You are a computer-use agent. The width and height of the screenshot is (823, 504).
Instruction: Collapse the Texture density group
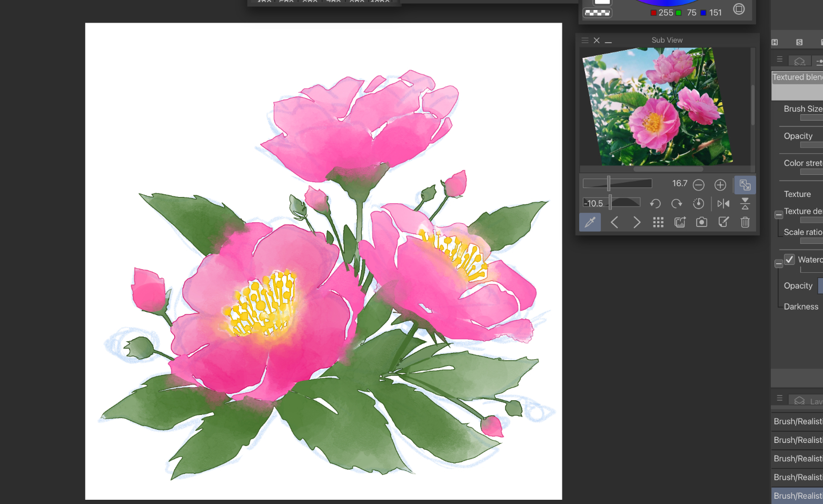(x=778, y=215)
